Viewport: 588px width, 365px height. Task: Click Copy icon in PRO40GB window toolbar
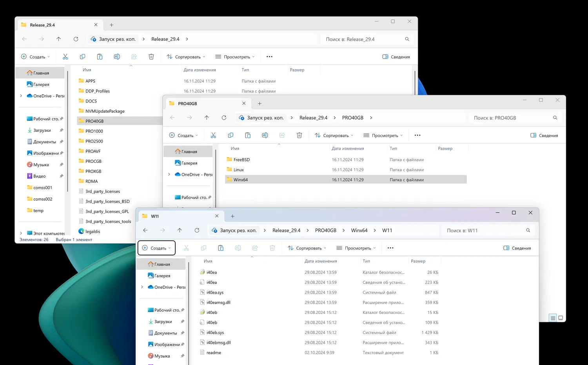coord(230,135)
